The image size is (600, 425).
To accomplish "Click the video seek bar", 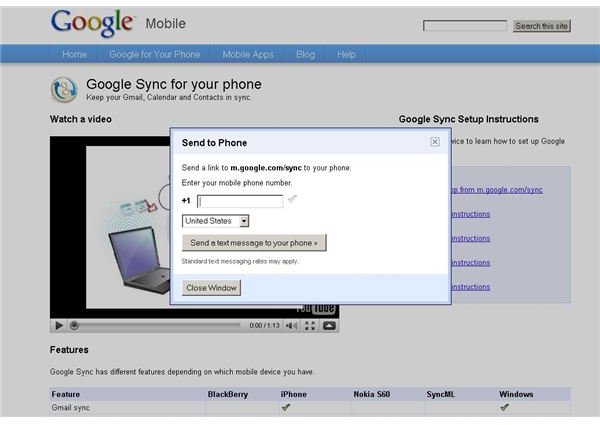I will tap(157, 326).
